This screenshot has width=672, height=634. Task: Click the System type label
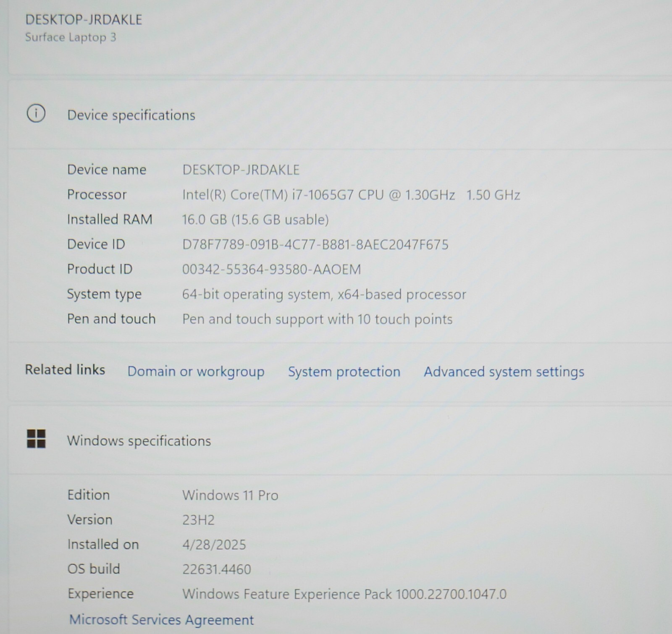point(104,294)
